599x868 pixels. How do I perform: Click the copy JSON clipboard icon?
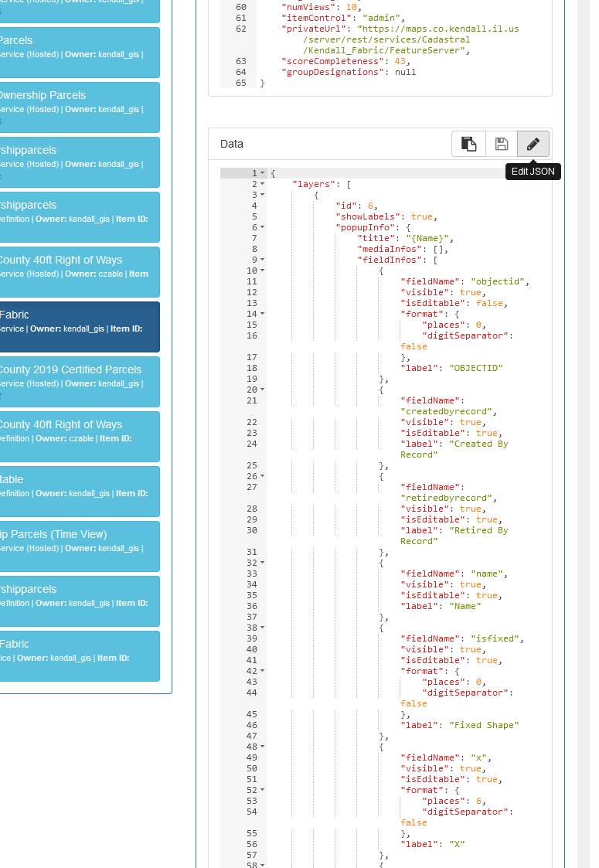468,144
